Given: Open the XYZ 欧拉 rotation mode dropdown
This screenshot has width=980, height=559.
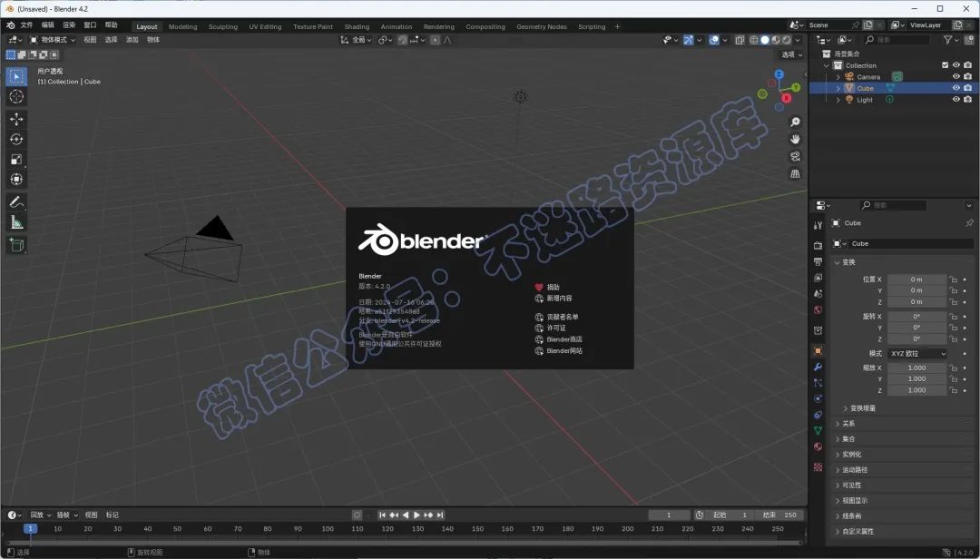Looking at the screenshot, I should point(917,354).
